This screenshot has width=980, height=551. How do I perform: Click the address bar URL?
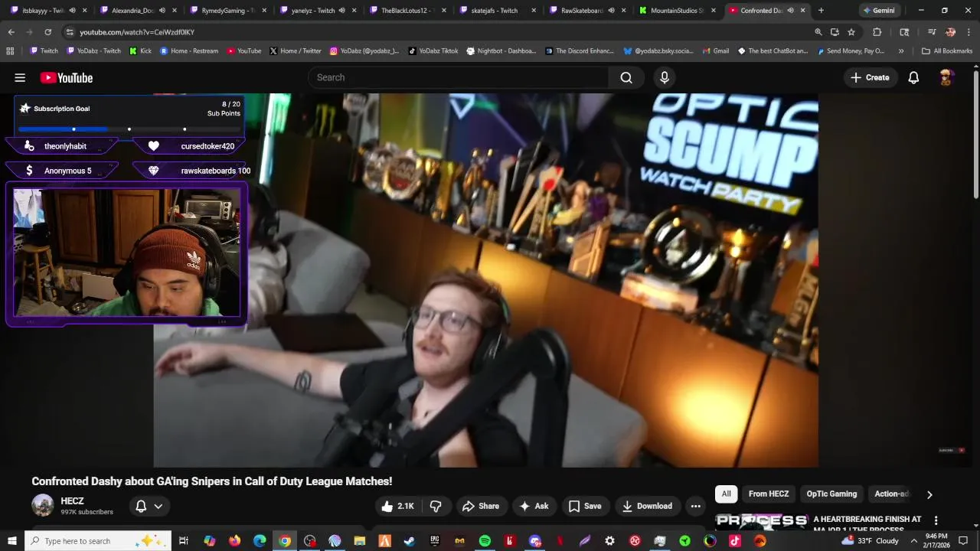pos(137,32)
